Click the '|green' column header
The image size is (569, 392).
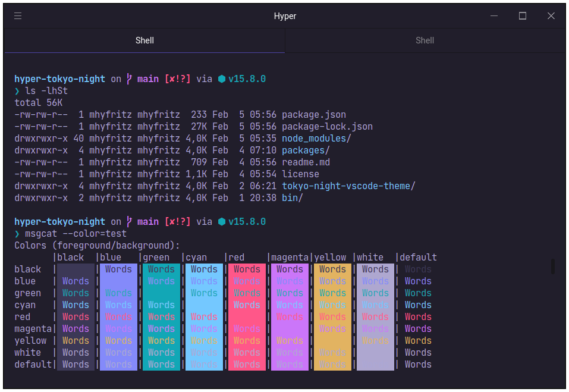click(x=153, y=258)
